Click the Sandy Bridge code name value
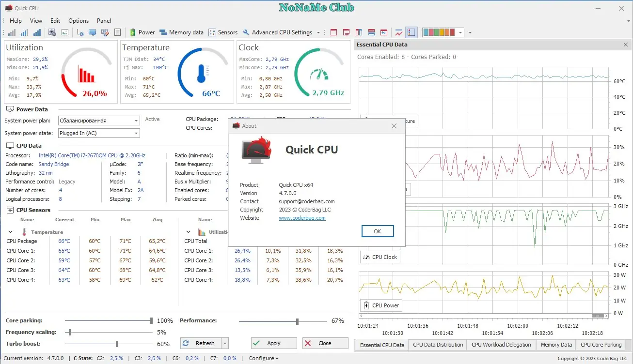Image resolution: width=633 pixels, height=364 pixels. click(x=54, y=164)
